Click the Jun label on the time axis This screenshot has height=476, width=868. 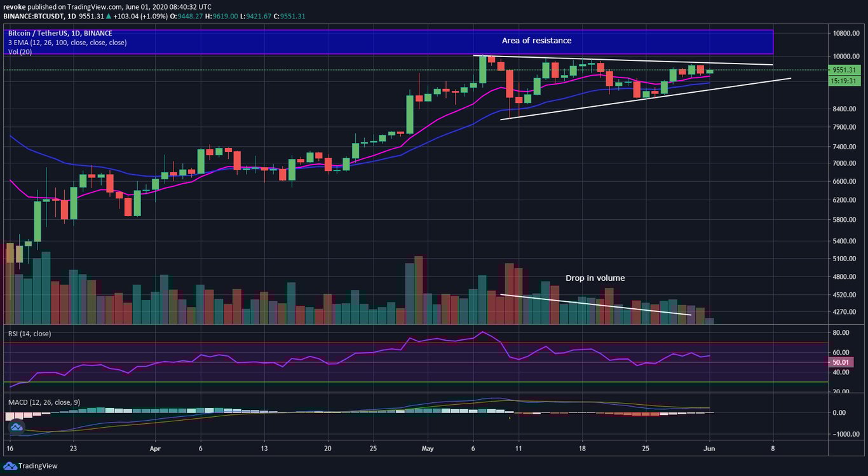pos(709,448)
